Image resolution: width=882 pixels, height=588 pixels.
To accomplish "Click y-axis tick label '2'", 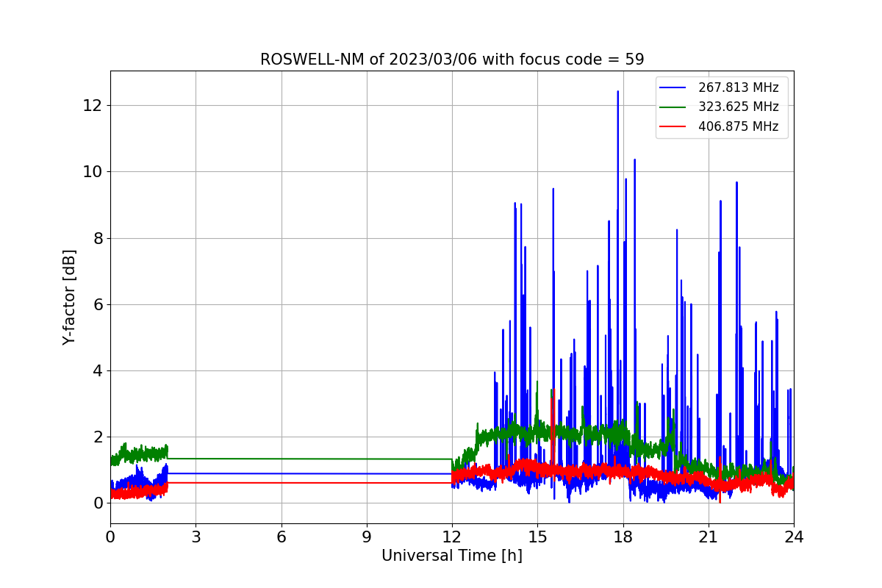I will click(x=98, y=437).
